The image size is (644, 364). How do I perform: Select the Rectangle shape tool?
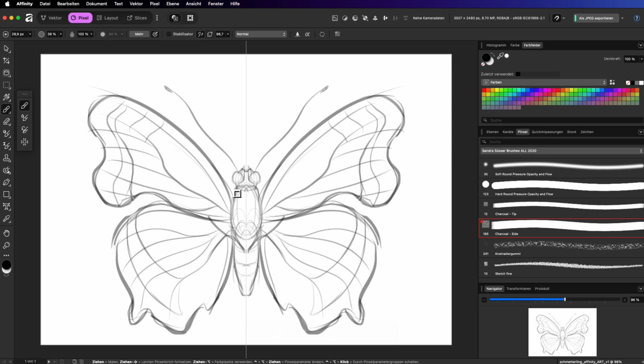coord(6,194)
